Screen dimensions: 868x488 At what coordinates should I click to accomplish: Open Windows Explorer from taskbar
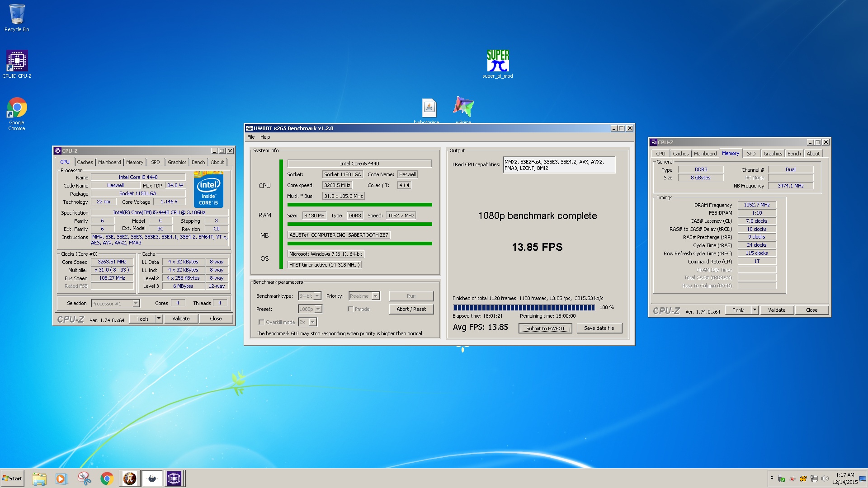pos(39,479)
